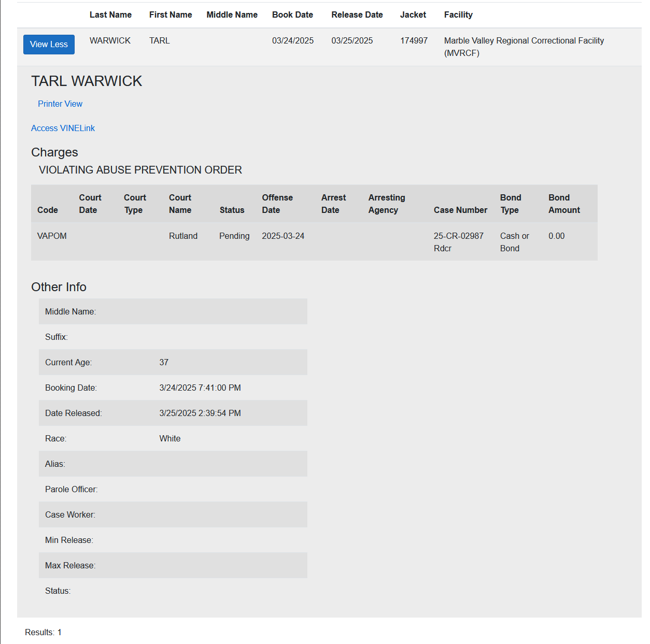Click the Book Date column header
Screen dimensions: 650x644
click(x=292, y=15)
